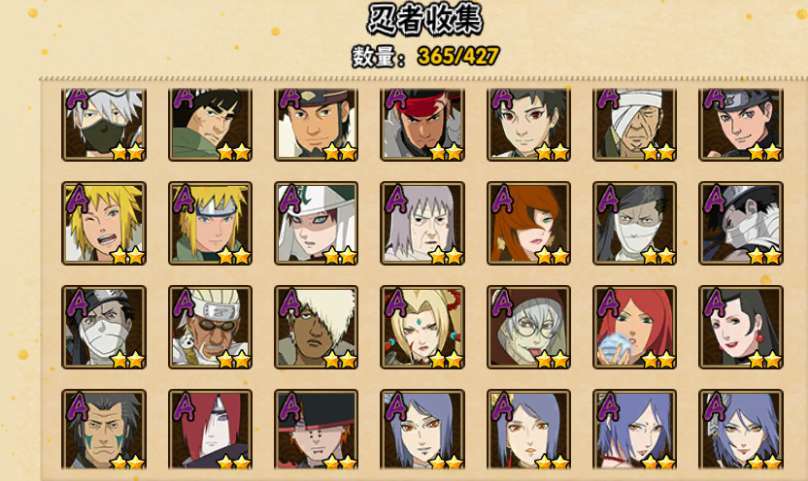The height and width of the screenshot is (481, 808).
Task: Choose the bowl-cut ninja in green vest
Action: point(210,124)
